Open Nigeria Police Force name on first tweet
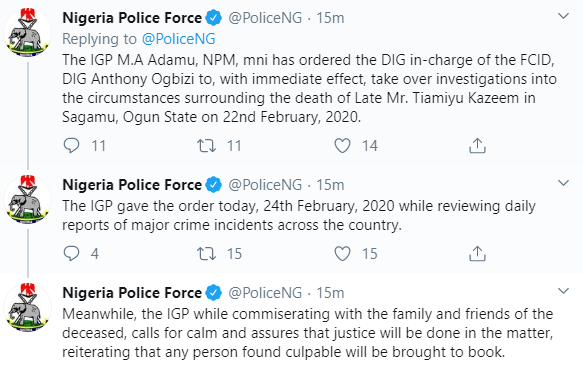Viewport: 583px width, 369px height. (132, 18)
